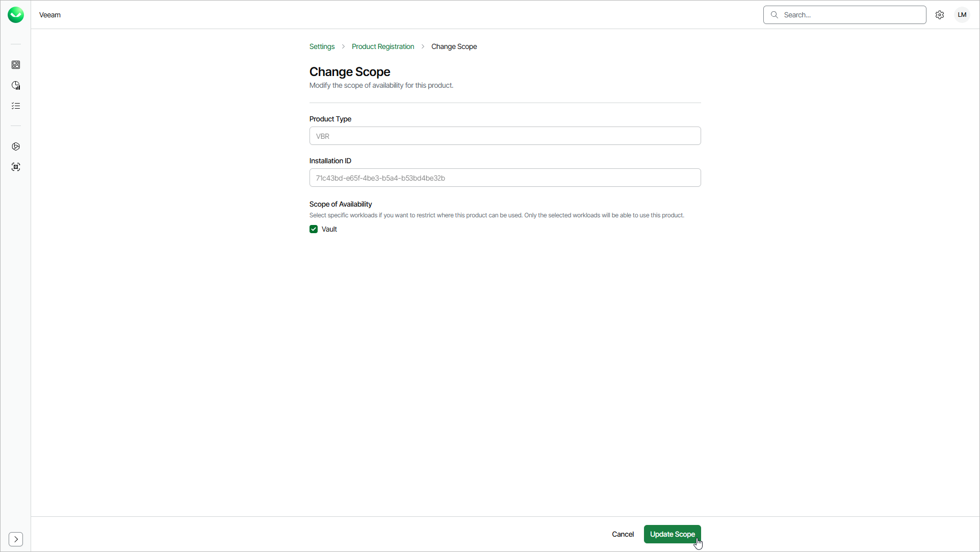The height and width of the screenshot is (552, 980).
Task: Expand the sidebar with the arrow button
Action: (x=16, y=539)
